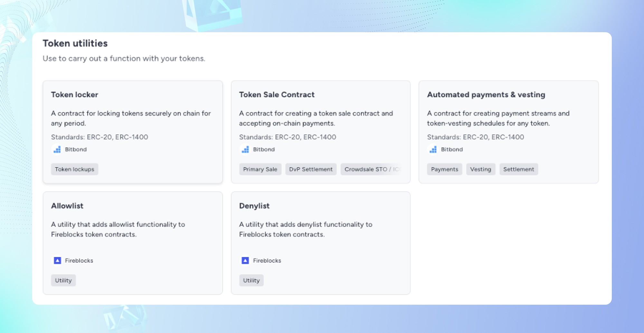Open the Automated payments & vesting utility
Image resolution: width=644 pixels, height=333 pixels.
[x=508, y=132]
